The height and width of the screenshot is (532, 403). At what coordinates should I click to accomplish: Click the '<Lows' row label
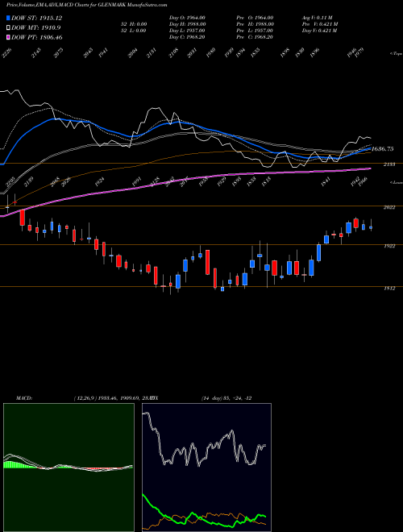tap(396, 182)
